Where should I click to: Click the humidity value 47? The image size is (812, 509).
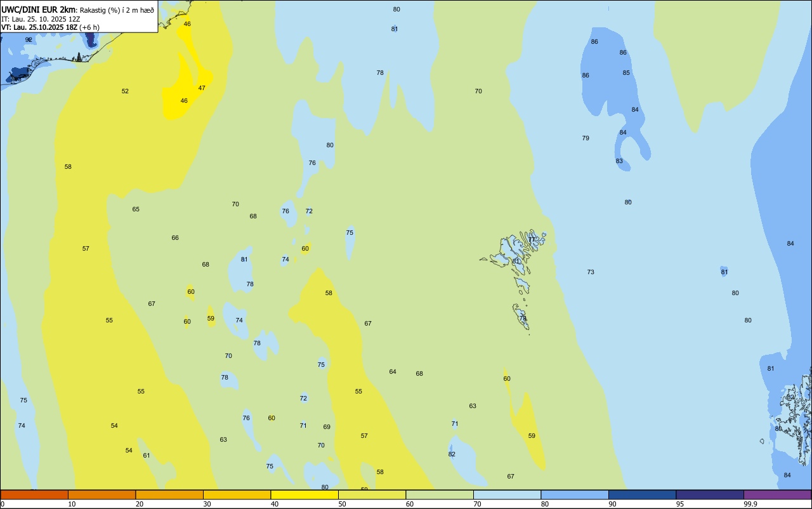(202, 88)
